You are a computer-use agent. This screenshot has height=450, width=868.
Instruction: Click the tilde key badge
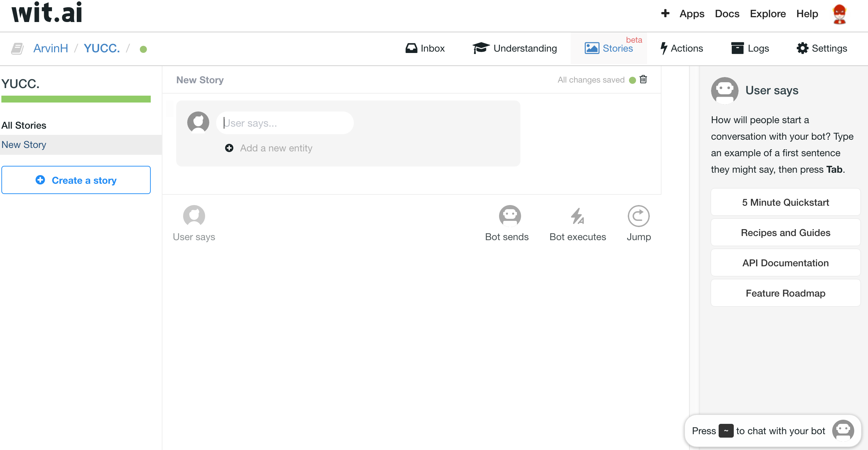click(x=726, y=431)
